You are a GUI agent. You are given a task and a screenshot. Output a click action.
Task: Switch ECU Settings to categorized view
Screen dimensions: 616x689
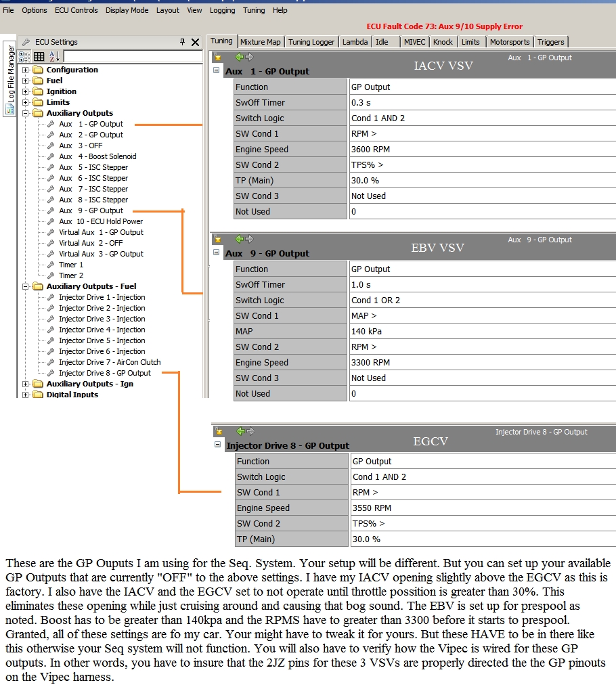pyautogui.click(x=24, y=56)
